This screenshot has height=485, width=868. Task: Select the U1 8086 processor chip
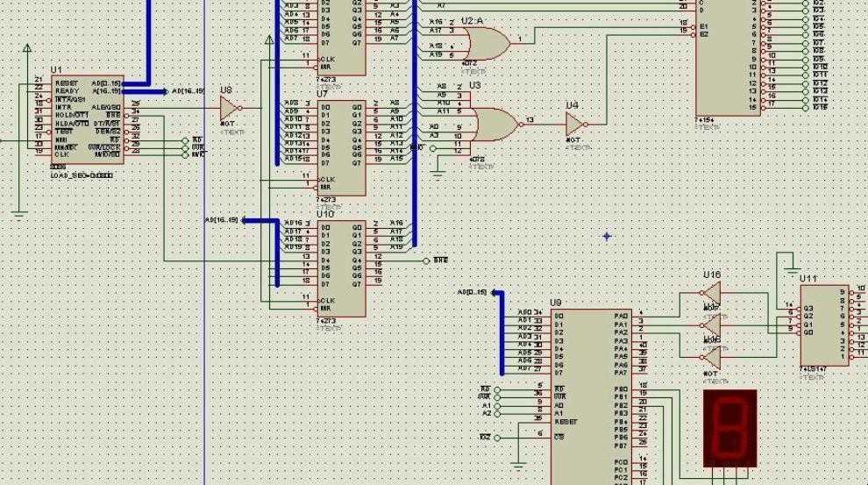tap(87, 119)
